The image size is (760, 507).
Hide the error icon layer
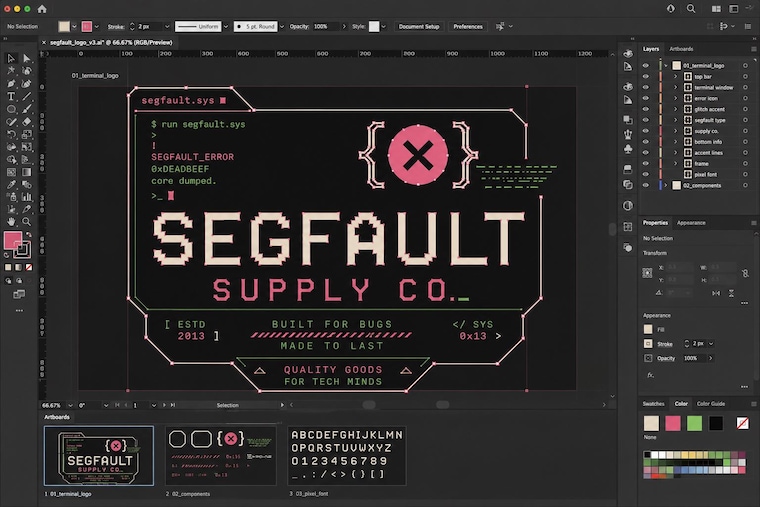click(x=646, y=98)
